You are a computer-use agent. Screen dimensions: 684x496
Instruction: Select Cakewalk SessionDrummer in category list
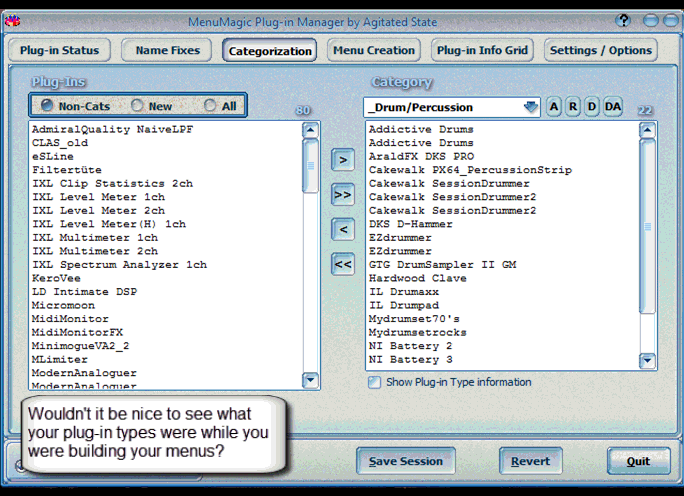pyautogui.click(x=449, y=184)
